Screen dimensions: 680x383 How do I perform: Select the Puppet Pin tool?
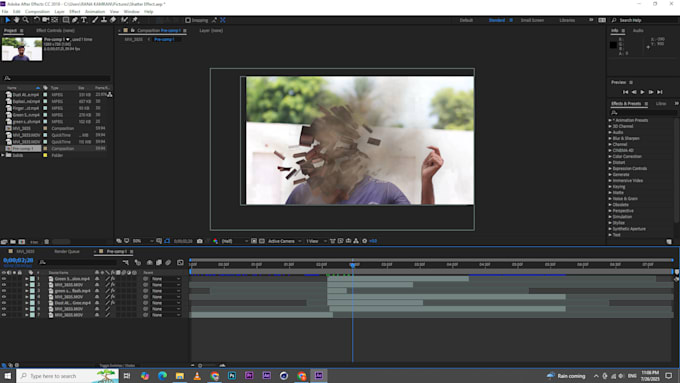click(135, 20)
